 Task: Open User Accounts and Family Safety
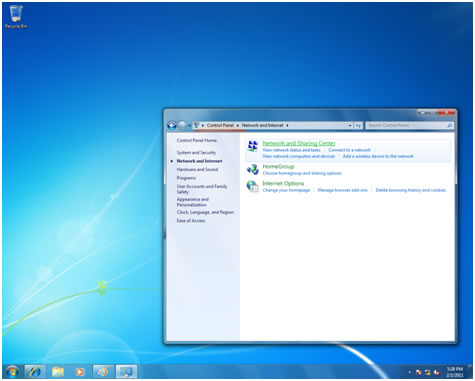[x=202, y=189]
